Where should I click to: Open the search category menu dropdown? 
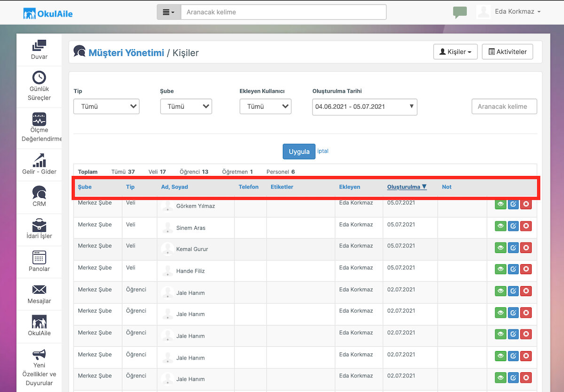click(x=169, y=12)
